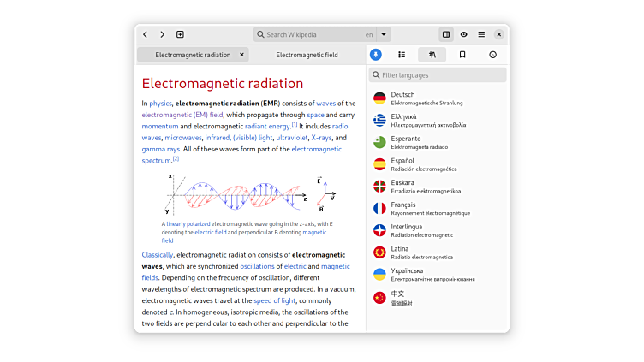Open the history sidebar panel
Screen dimensions: 644x362
(492, 55)
